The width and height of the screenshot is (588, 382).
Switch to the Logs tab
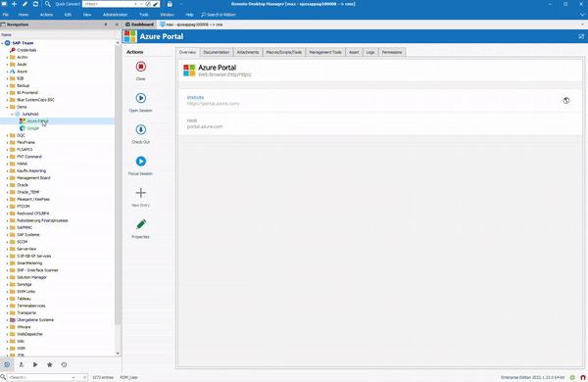click(370, 52)
